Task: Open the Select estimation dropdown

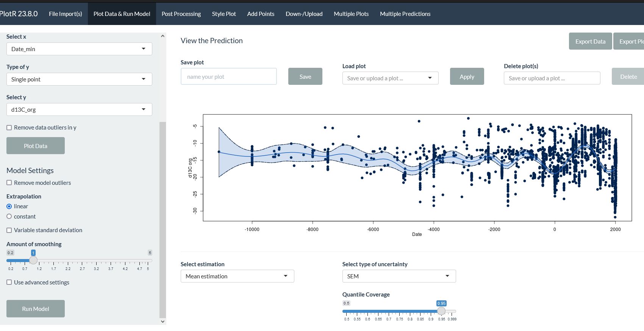Action: [238, 276]
